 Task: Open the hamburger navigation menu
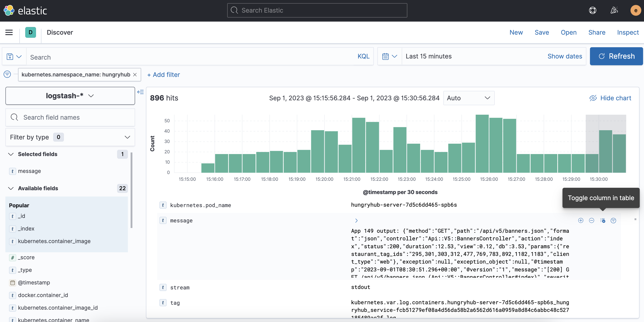pos(9,32)
